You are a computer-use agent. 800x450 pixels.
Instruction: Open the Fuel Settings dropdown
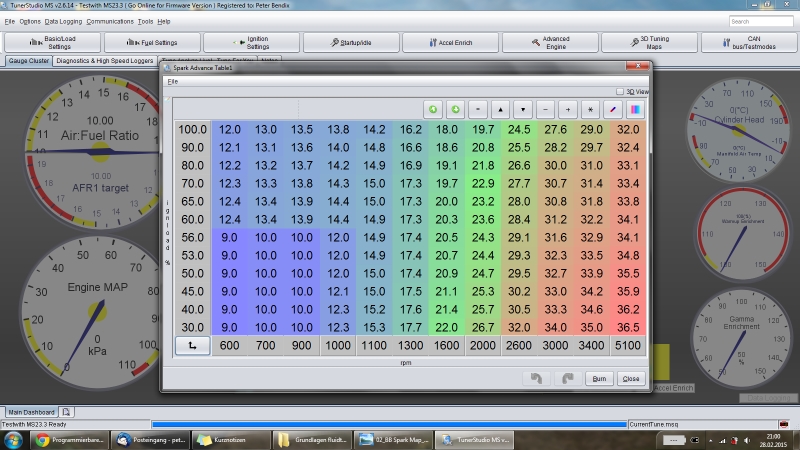coord(152,42)
